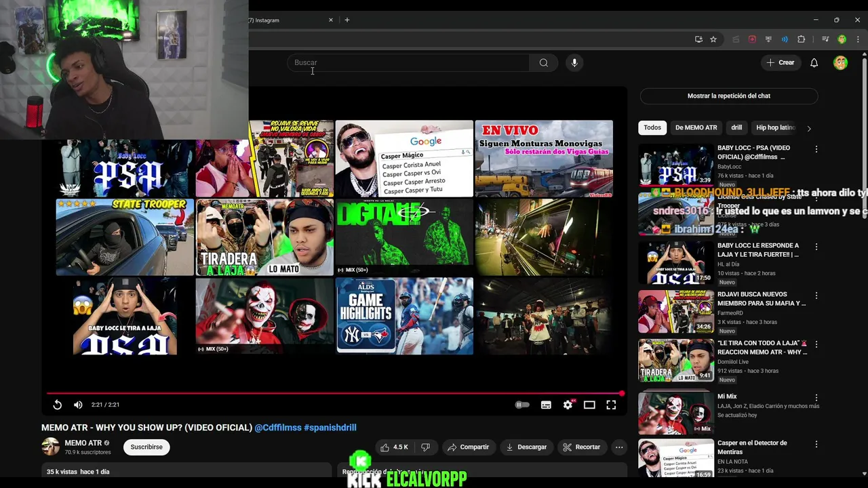Open options for License Gets Chased video
The height and width of the screenshot is (488, 868).
816,198
